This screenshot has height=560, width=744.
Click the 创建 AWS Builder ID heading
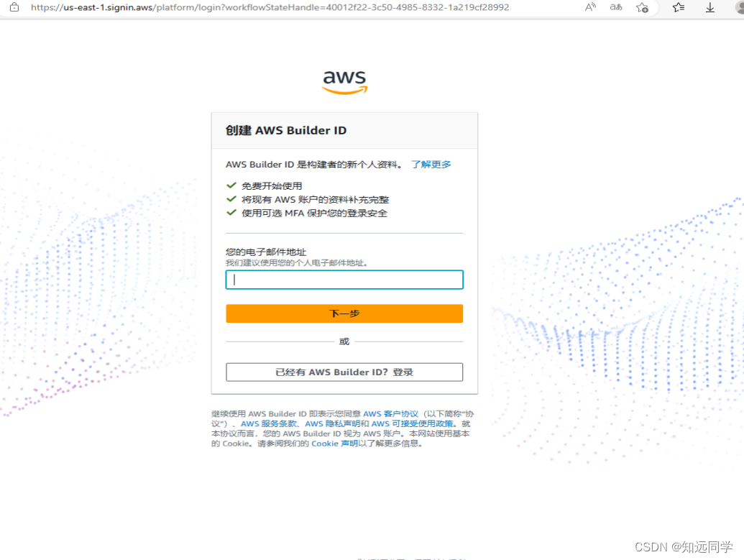click(286, 130)
